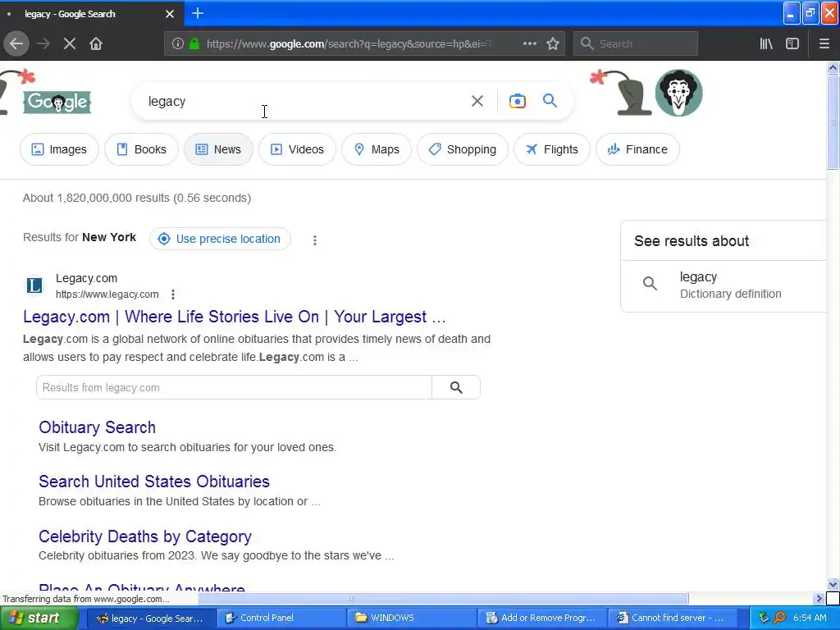
Task: Open three-dot options next to location
Action: click(315, 240)
